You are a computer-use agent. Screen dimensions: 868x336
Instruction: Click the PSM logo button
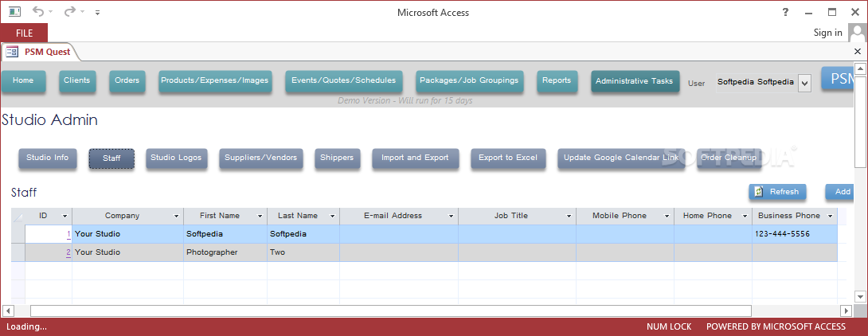[x=837, y=78]
